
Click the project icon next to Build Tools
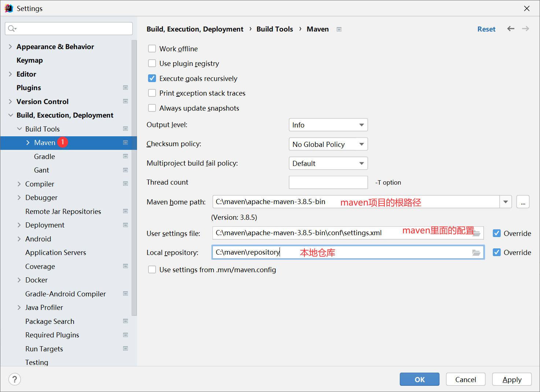(125, 129)
